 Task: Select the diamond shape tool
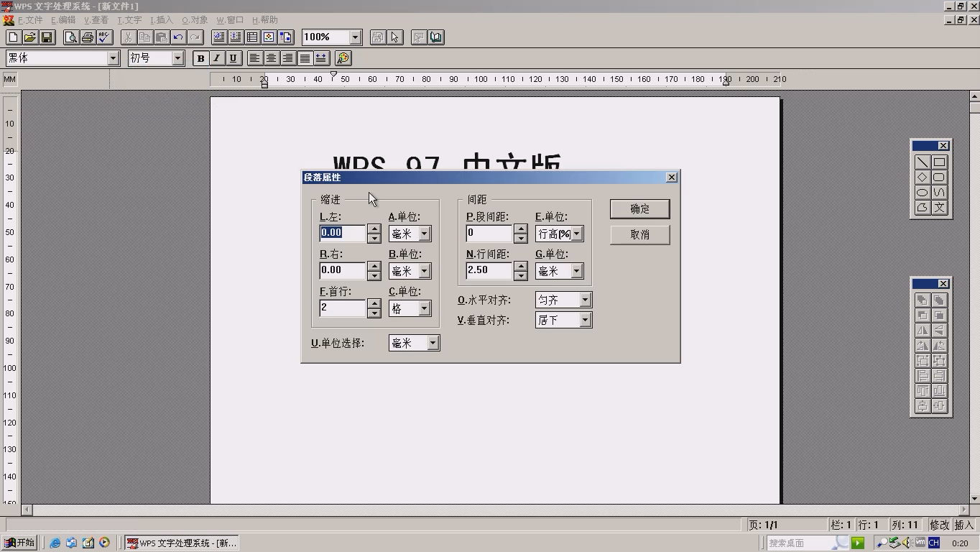[x=923, y=178]
